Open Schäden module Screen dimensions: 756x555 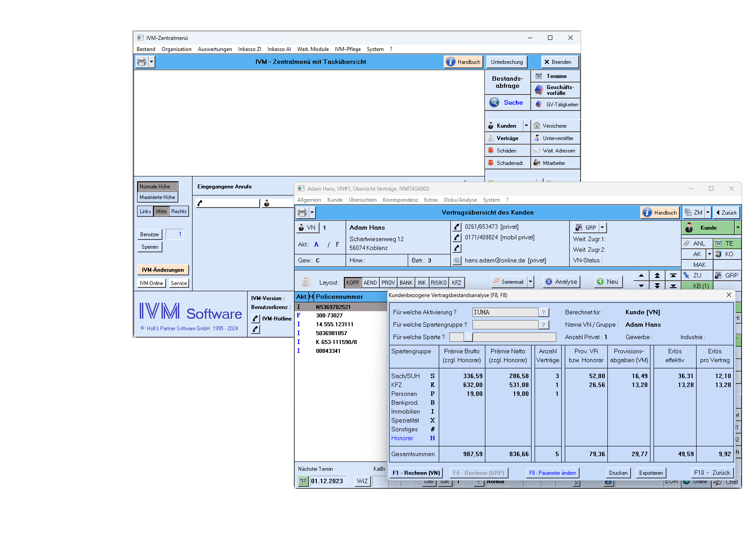[x=508, y=151]
